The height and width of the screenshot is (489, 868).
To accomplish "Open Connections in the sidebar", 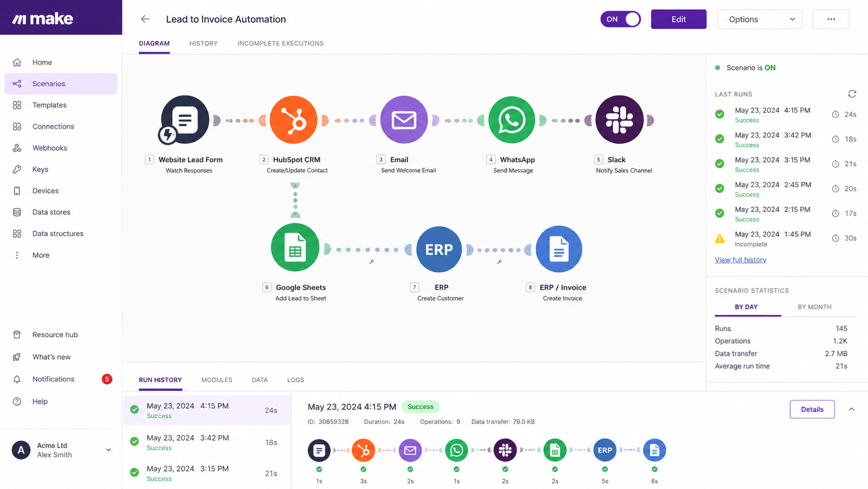I will click(x=61, y=126).
